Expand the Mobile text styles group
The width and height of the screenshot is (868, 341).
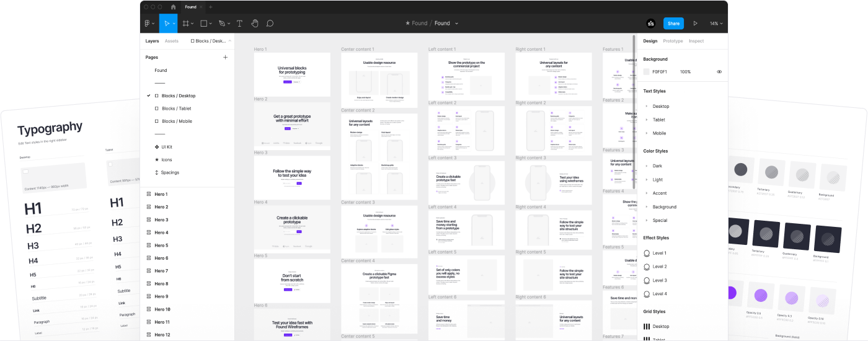tap(647, 133)
